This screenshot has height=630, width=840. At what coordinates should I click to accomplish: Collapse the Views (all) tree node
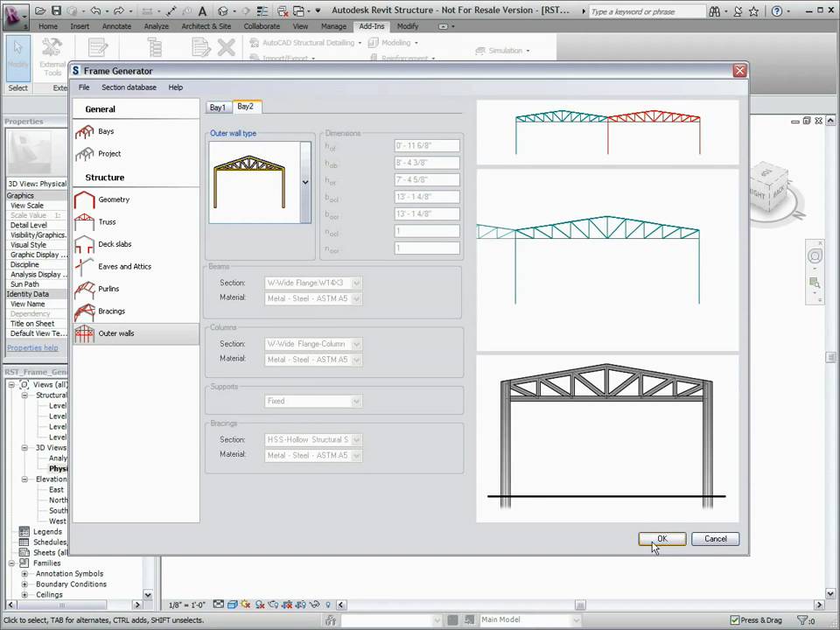[11, 385]
